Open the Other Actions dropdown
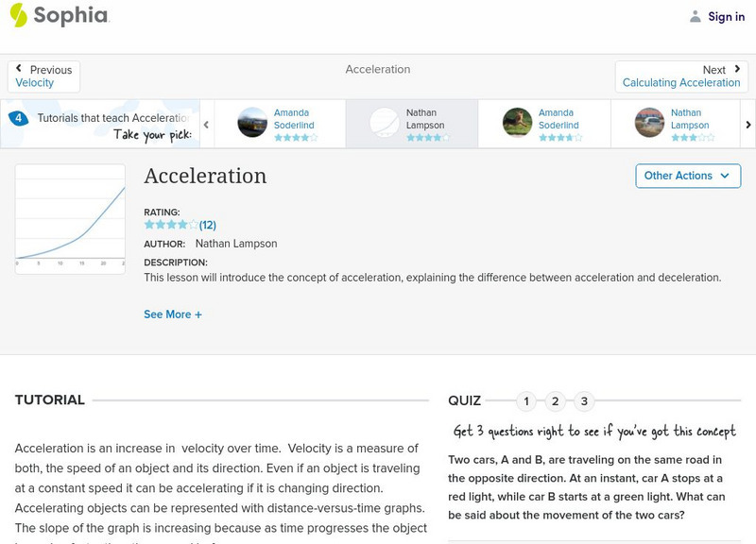Screen dimensions: 756x544 (687, 176)
